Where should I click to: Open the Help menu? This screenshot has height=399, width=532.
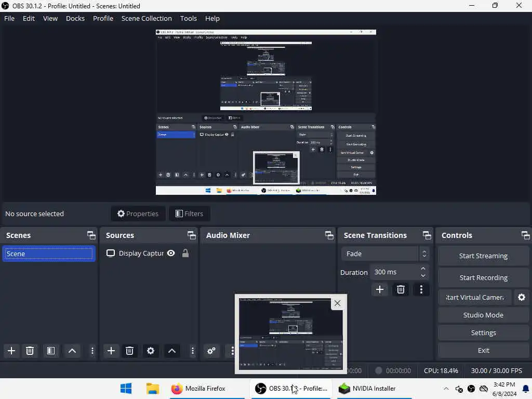[212, 18]
